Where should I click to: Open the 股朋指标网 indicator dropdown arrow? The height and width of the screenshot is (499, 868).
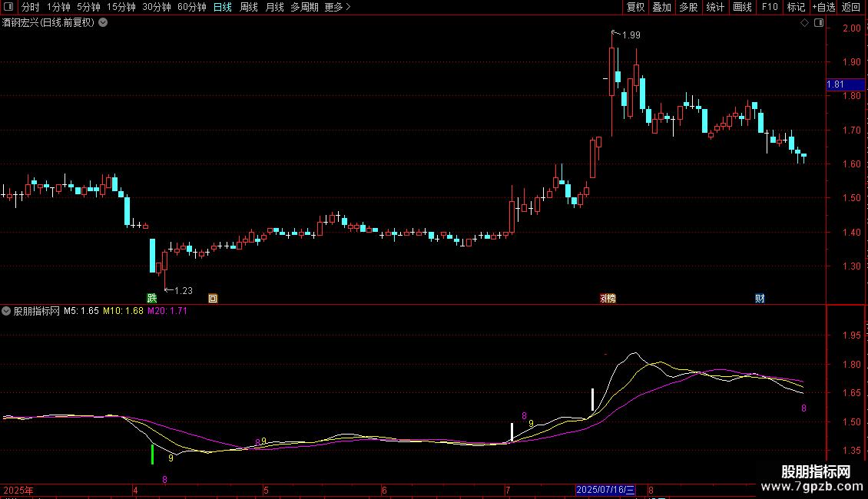point(6,311)
